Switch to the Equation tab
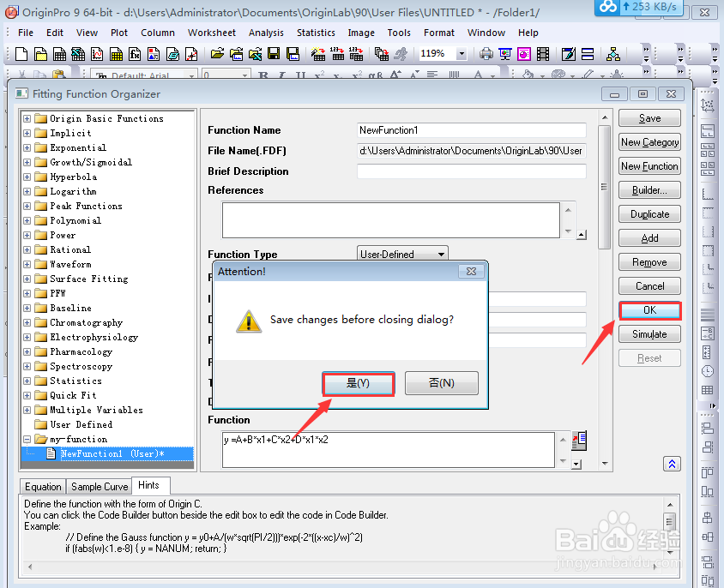724x588 pixels. click(43, 487)
